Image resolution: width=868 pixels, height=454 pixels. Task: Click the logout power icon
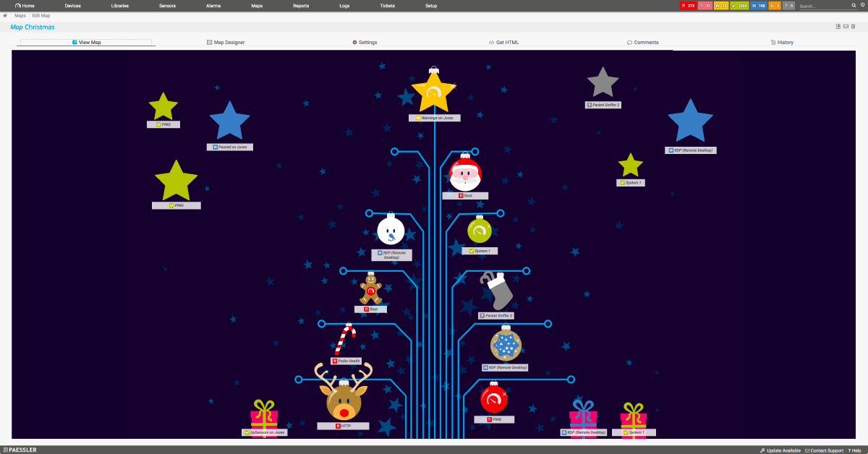(x=862, y=6)
